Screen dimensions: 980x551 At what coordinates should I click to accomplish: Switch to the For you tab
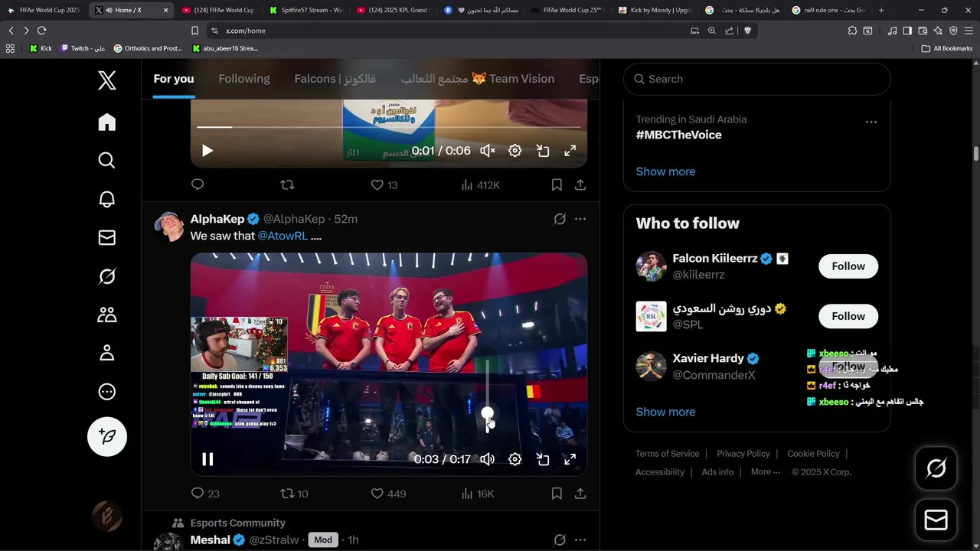tap(174, 79)
